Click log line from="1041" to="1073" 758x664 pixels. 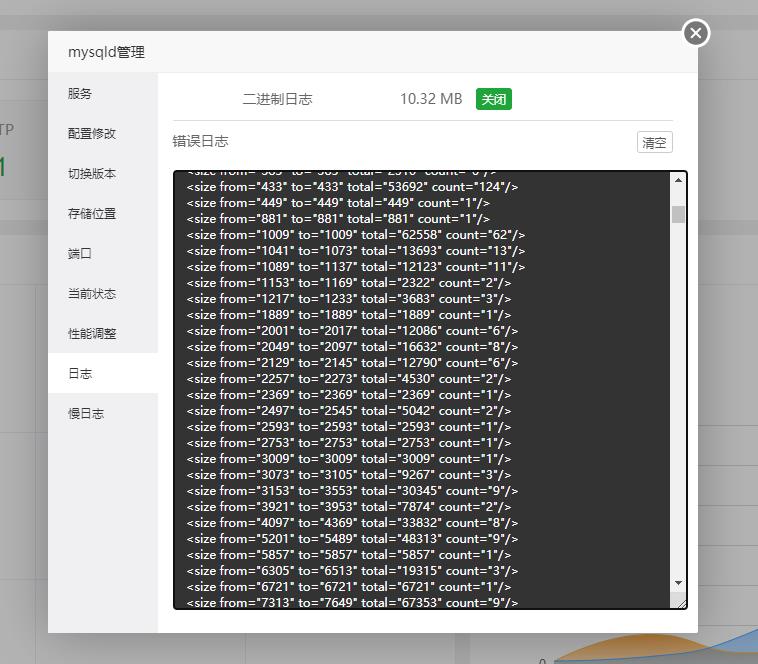pos(356,250)
